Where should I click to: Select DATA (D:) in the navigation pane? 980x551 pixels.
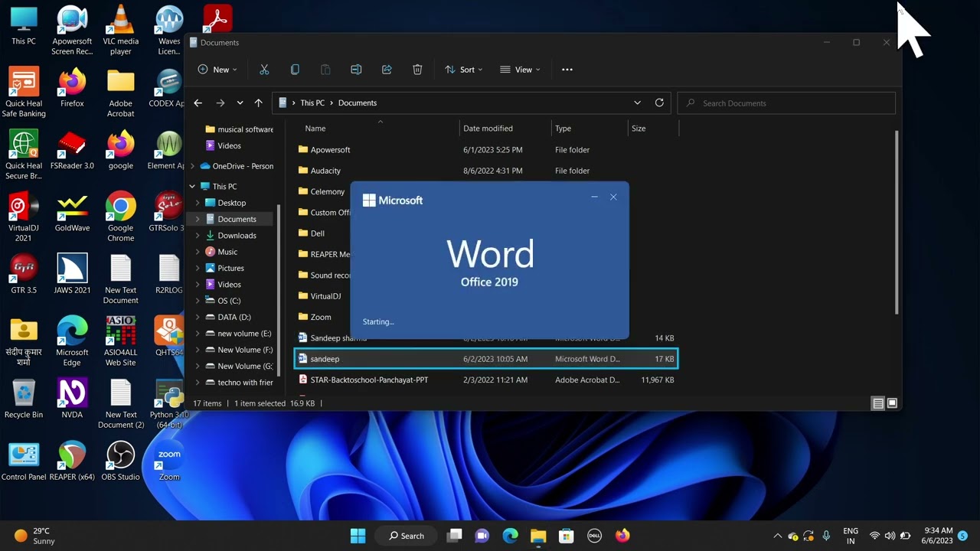pos(234,317)
